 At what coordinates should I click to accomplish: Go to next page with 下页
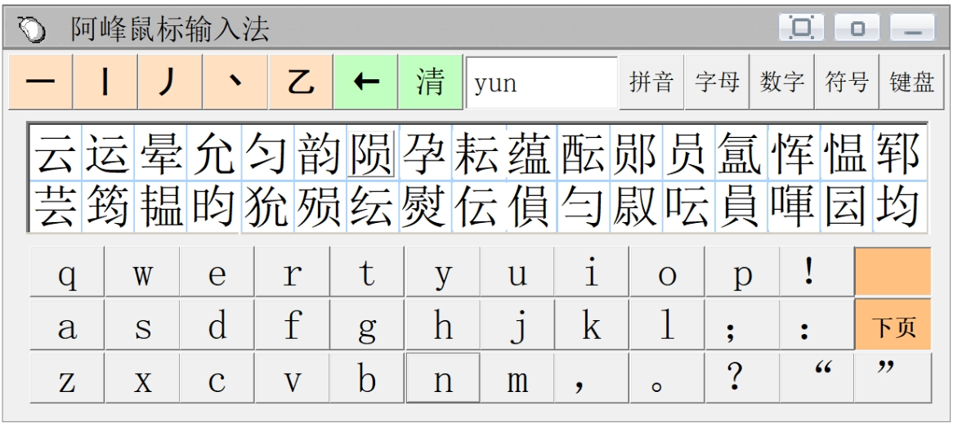point(893,326)
